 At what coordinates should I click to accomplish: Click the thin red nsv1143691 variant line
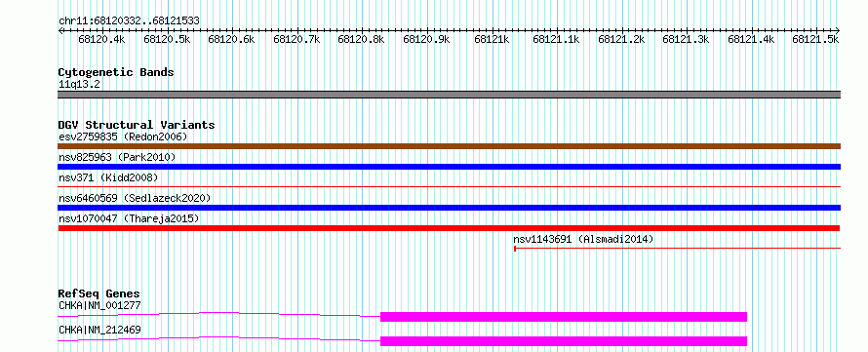pos(678,249)
